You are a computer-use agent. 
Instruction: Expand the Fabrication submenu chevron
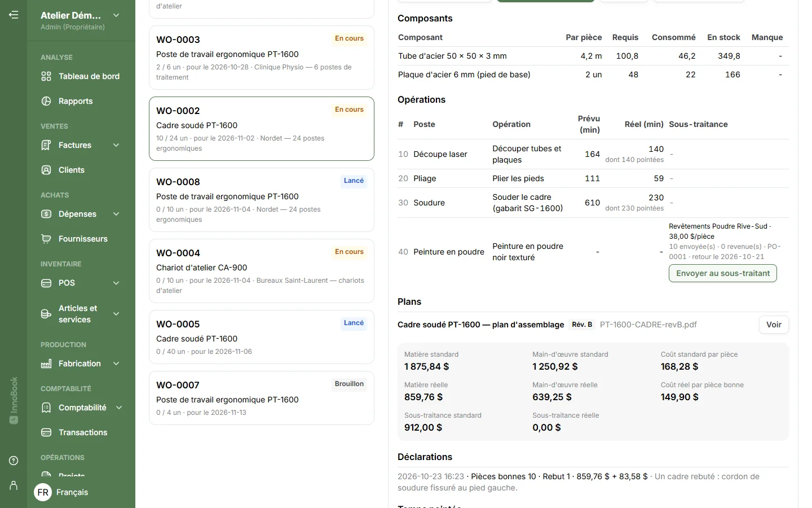click(x=116, y=364)
